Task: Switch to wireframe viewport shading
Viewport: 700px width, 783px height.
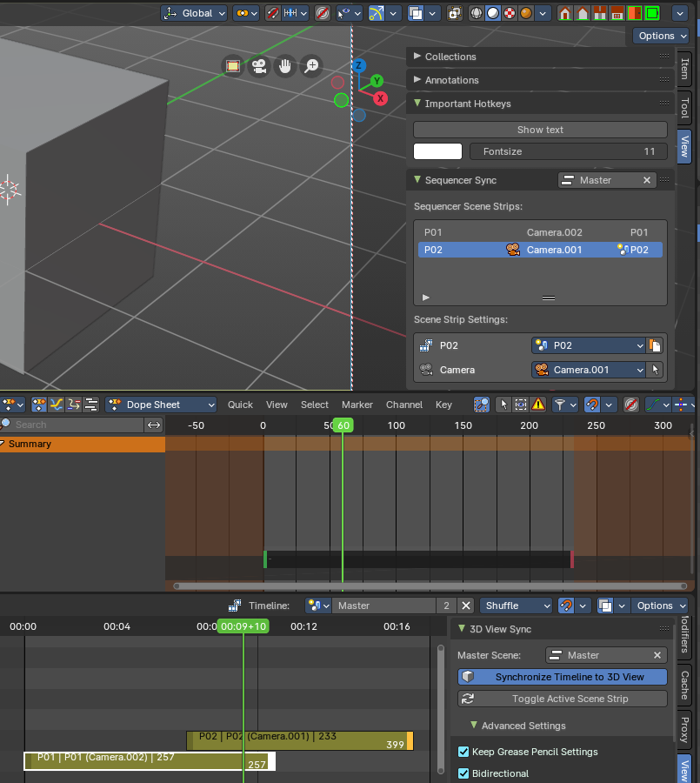Action: 477,13
